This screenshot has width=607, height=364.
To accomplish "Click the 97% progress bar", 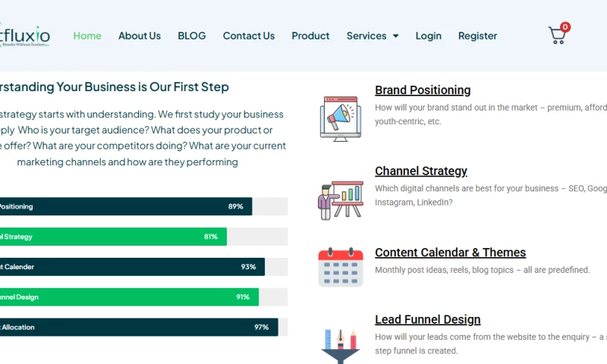I will (x=138, y=327).
